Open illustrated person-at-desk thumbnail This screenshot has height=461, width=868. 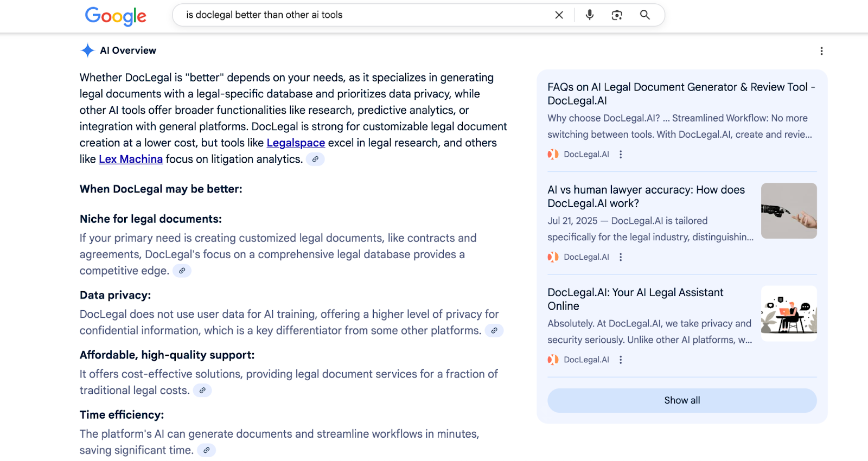point(789,313)
